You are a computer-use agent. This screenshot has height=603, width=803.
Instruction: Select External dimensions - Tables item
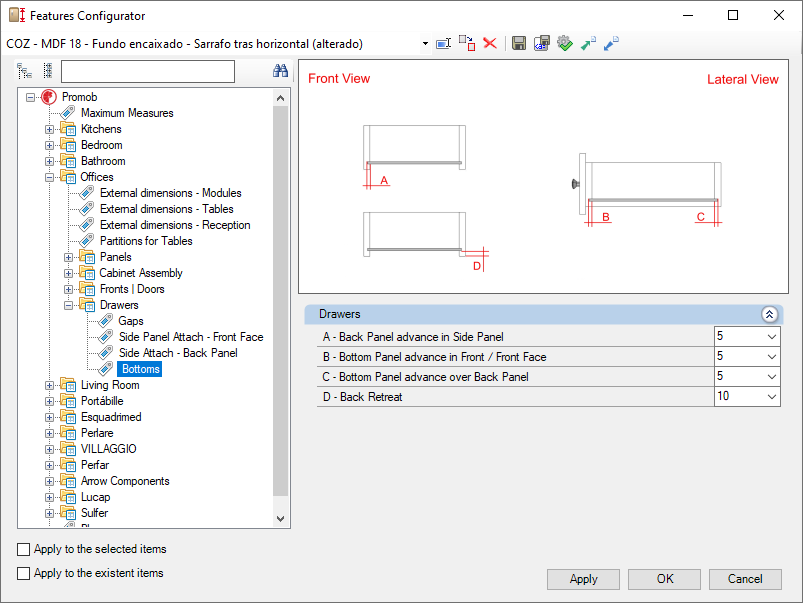[x=166, y=209]
